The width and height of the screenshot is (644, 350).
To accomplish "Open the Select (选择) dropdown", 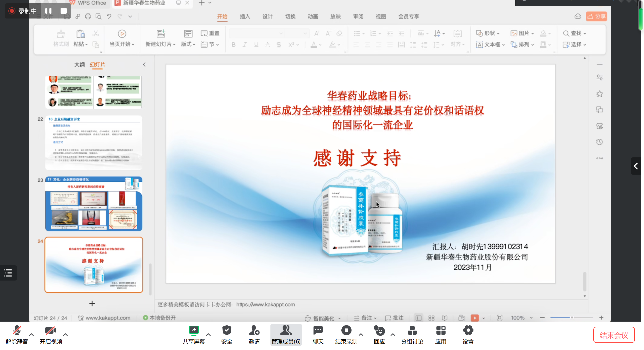I will coord(575,45).
